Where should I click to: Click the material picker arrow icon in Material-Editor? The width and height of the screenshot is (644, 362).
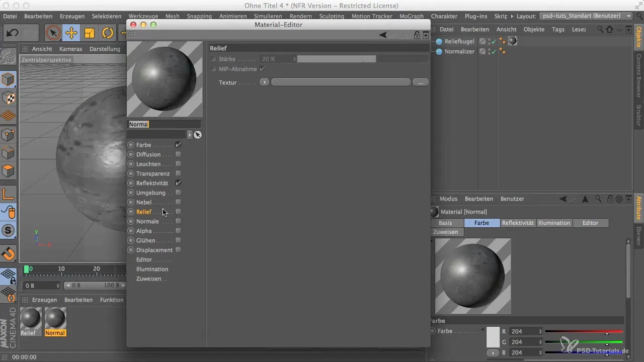tap(198, 135)
